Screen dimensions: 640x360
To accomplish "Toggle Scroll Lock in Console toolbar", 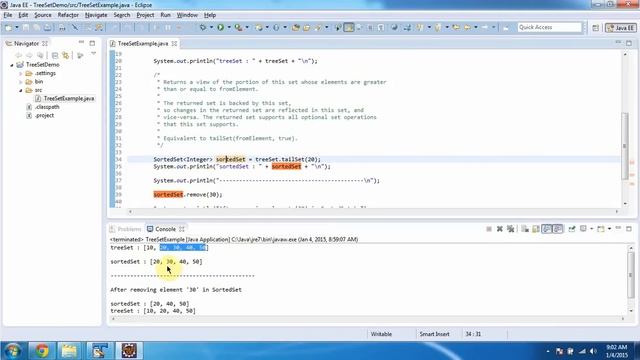I will [x=536, y=229].
